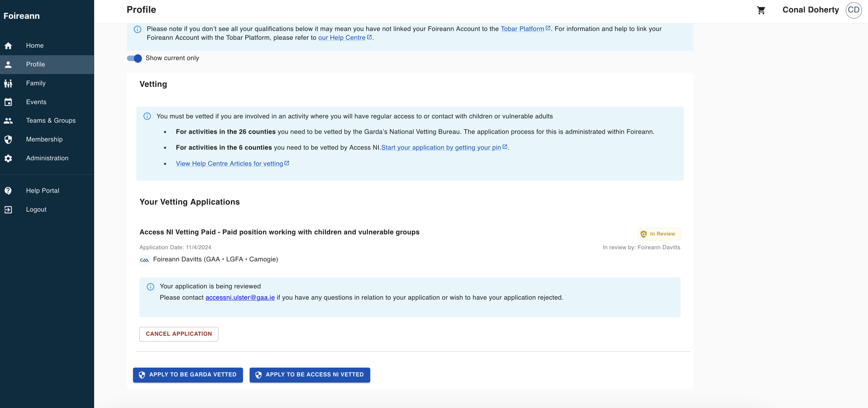This screenshot has height=408, width=868.
Task: Click info icon beside application being reviewed
Action: [151, 287]
